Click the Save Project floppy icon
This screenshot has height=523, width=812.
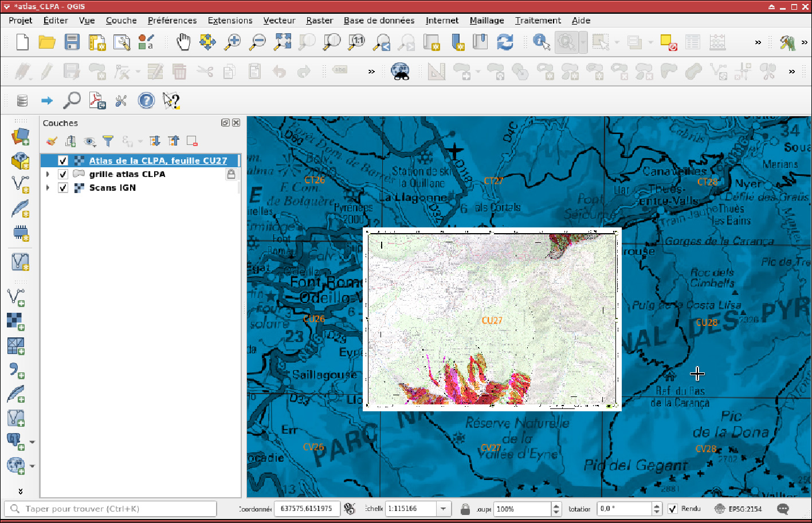72,42
